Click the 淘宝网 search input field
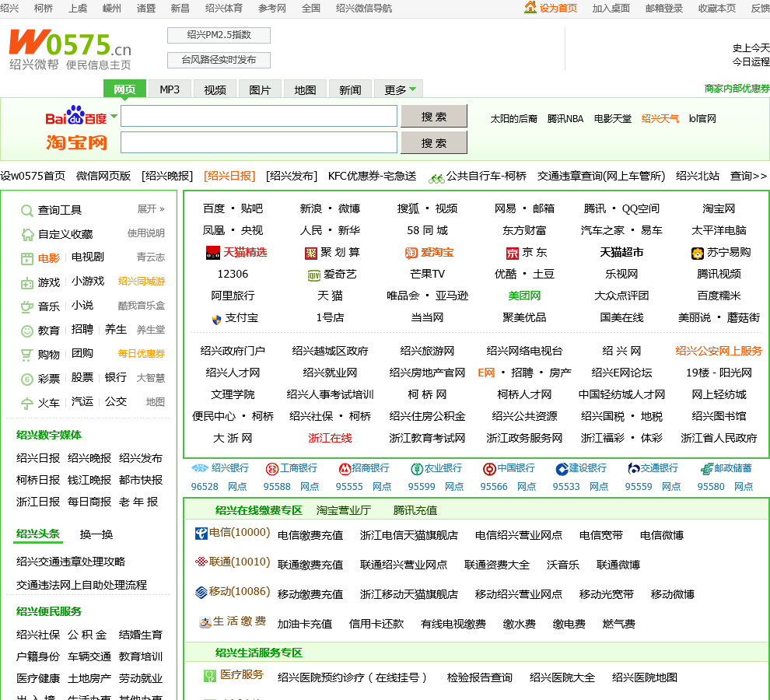770x700 pixels. tap(258, 142)
